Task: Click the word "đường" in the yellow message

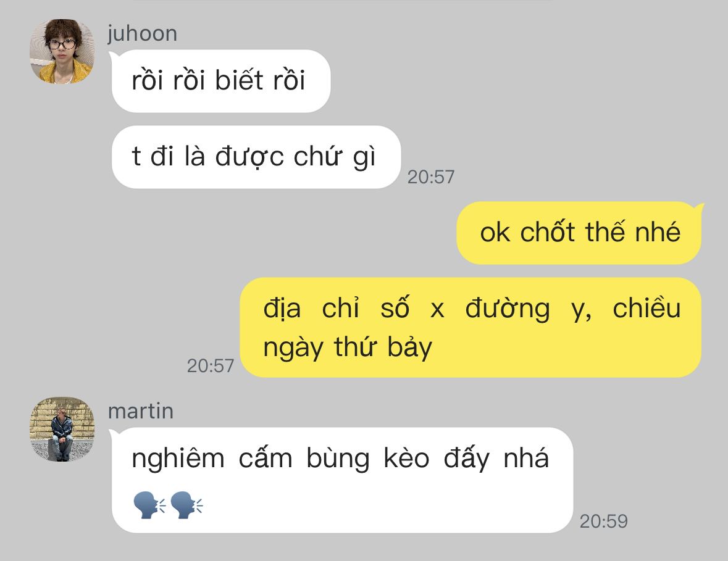Action: (x=508, y=309)
